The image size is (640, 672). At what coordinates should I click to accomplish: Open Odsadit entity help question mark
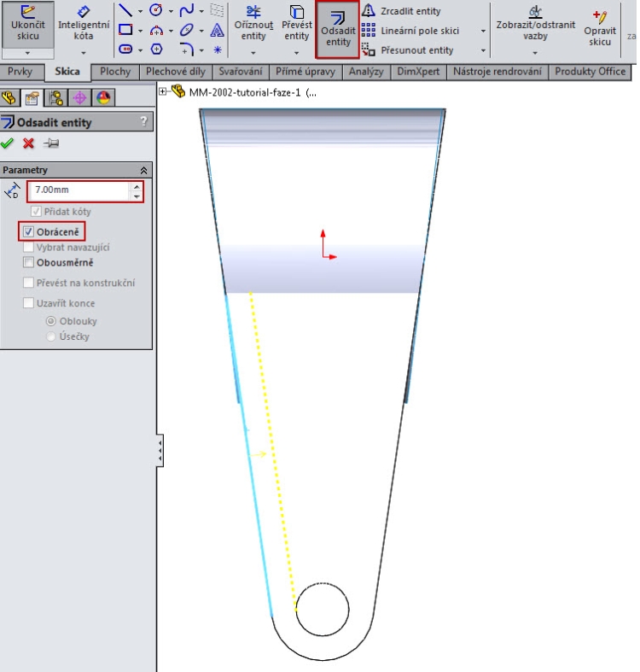144,122
